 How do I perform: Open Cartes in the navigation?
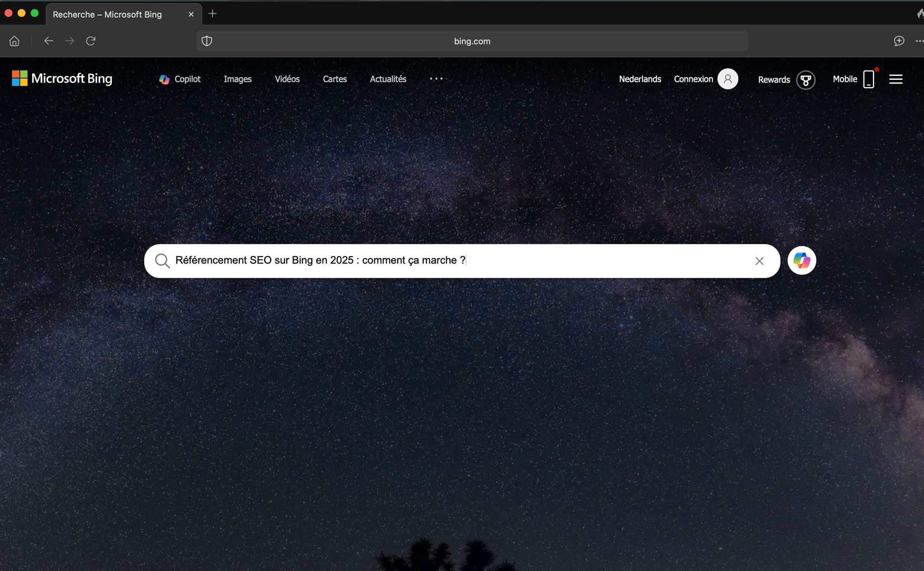(x=334, y=79)
